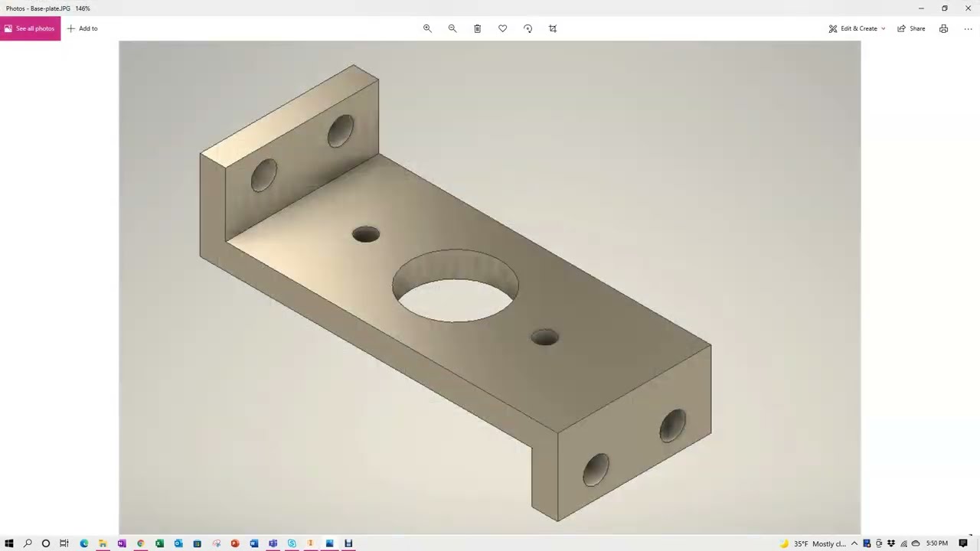Open Microsoft Teams from the taskbar
980x551 pixels.
coord(273,543)
